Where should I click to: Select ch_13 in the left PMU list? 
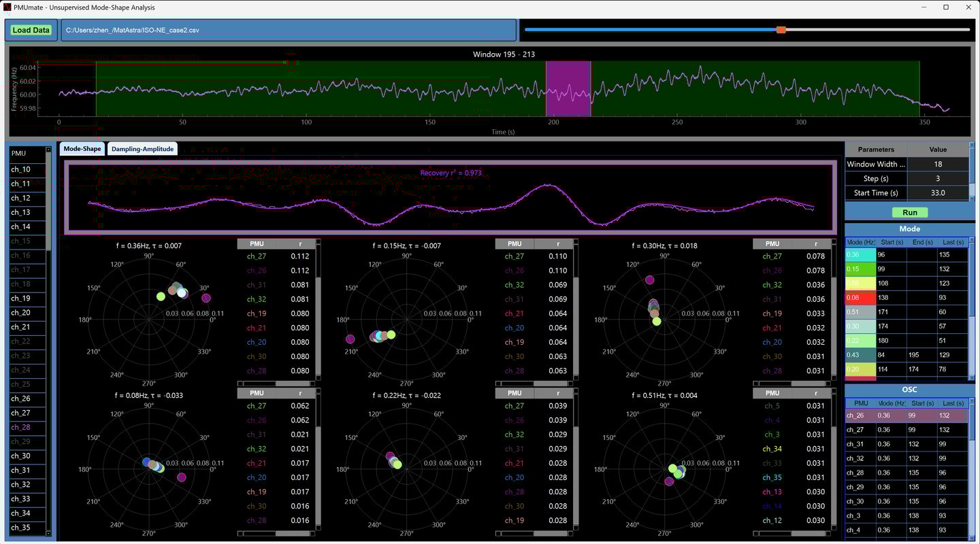pyautogui.click(x=27, y=212)
